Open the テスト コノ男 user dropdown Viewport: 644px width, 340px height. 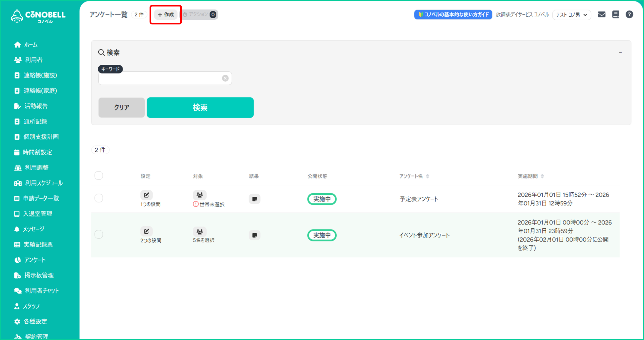(x=571, y=15)
